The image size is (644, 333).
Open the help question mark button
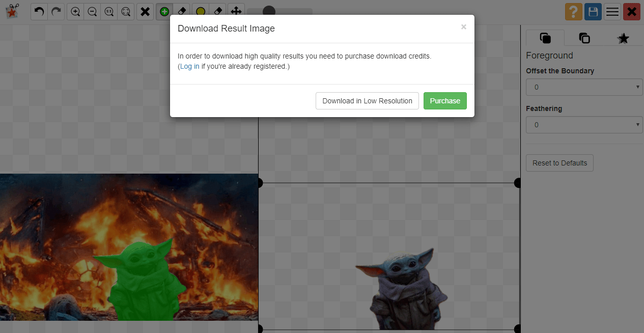pos(573,12)
